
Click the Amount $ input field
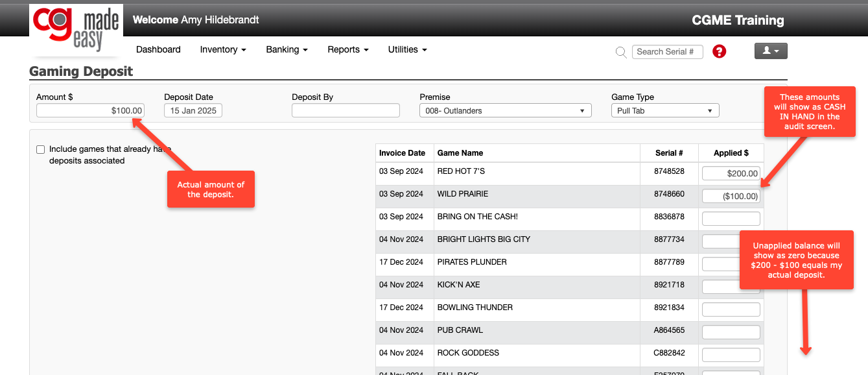[x=90, y=110]
